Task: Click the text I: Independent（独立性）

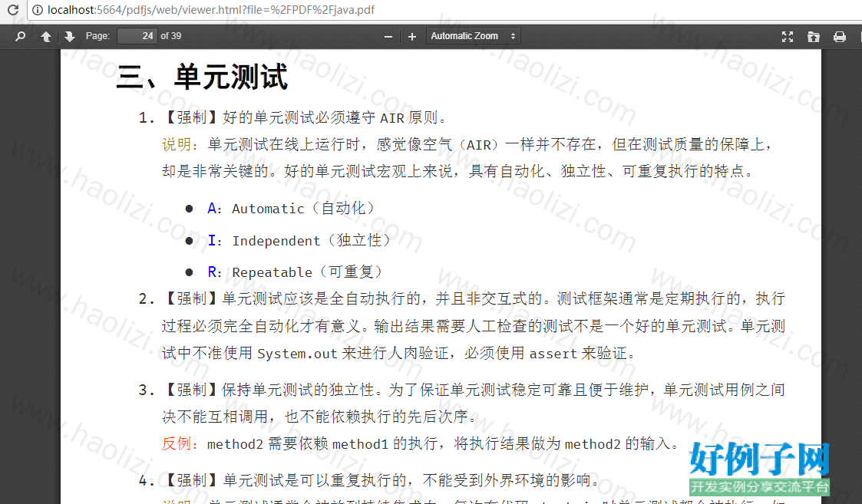Action: point(299,240)
